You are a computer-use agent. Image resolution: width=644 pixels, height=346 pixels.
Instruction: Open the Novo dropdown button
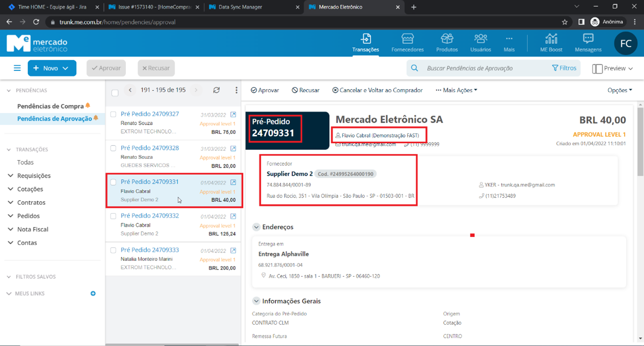[x=52, y=68]
